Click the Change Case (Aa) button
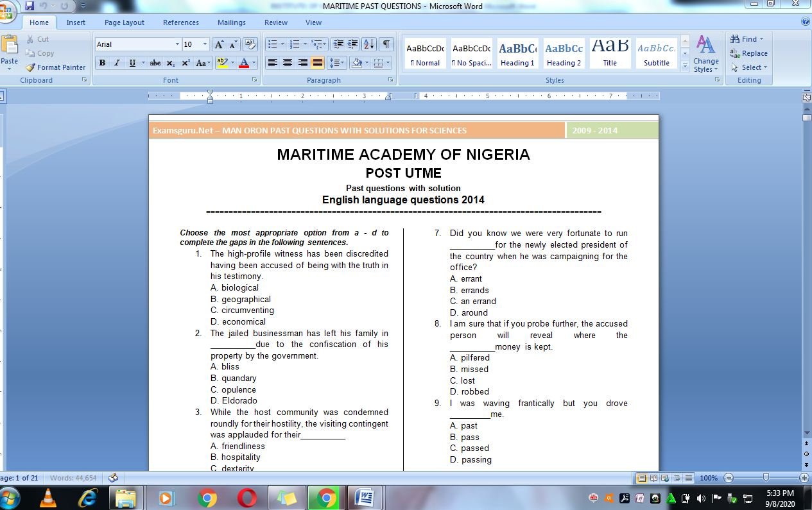The width and height of the screenshot is (812, 510). 203,63
